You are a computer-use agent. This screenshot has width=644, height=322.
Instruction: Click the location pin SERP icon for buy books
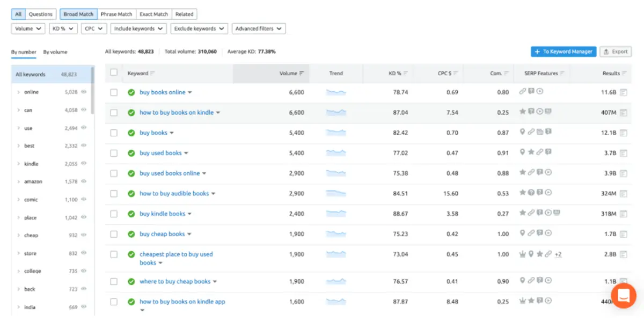click(x=522, y=132)
